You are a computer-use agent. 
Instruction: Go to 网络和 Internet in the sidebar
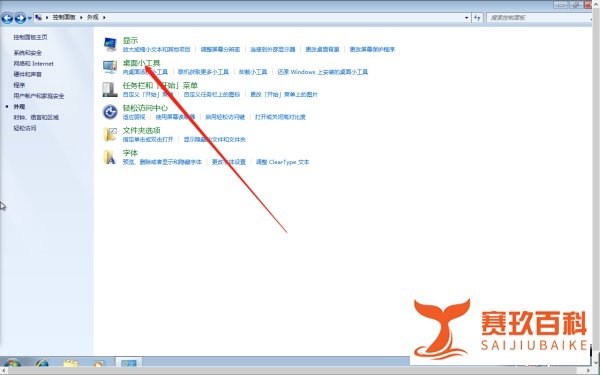coord(34,64)
